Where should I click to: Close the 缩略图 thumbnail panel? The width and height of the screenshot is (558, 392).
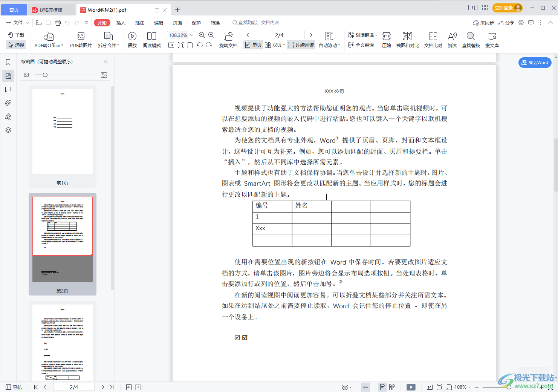click(105, 62)
